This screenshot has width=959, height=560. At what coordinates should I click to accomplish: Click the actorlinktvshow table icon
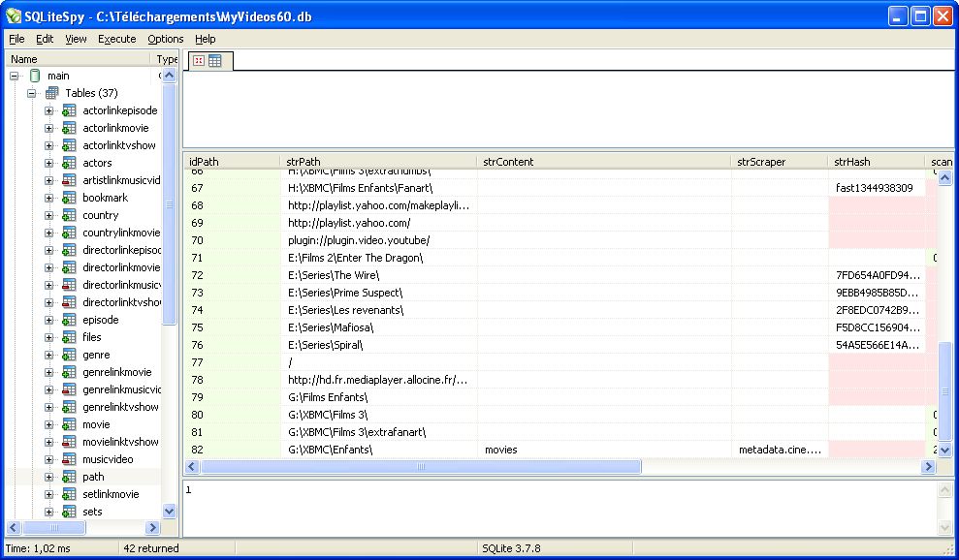[69, 145]
